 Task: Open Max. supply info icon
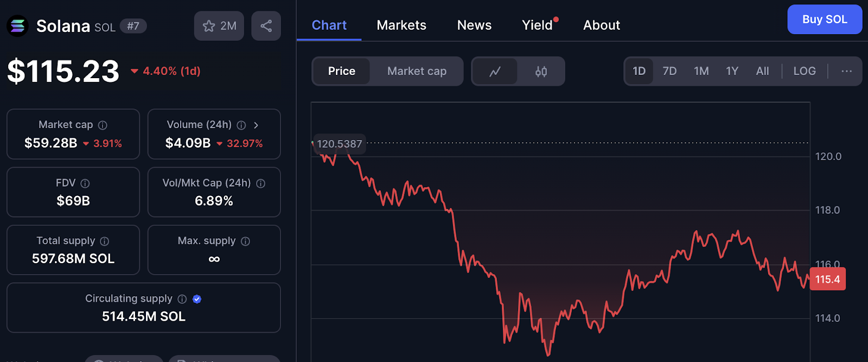[245, 242]
